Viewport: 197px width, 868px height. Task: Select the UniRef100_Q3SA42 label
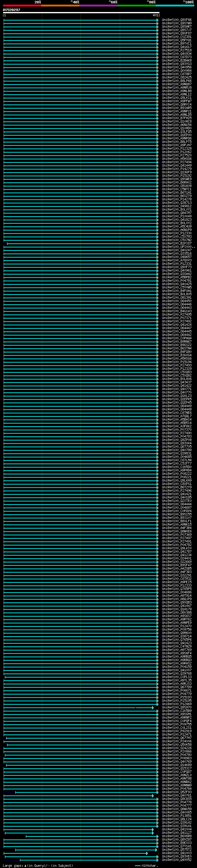point(177,274)
